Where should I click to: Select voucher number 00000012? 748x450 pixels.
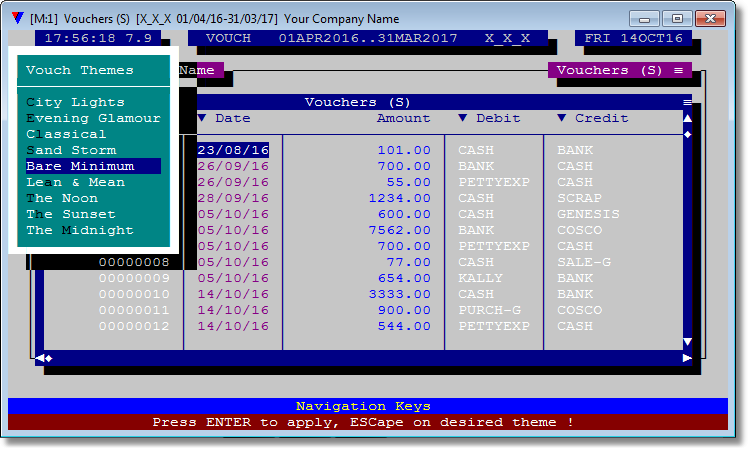(134, 326)
